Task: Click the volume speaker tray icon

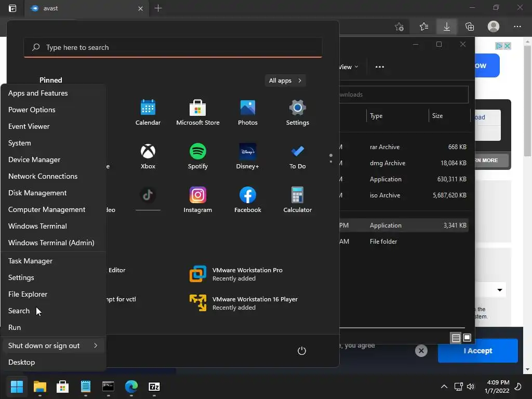Action: coord(471,387)
